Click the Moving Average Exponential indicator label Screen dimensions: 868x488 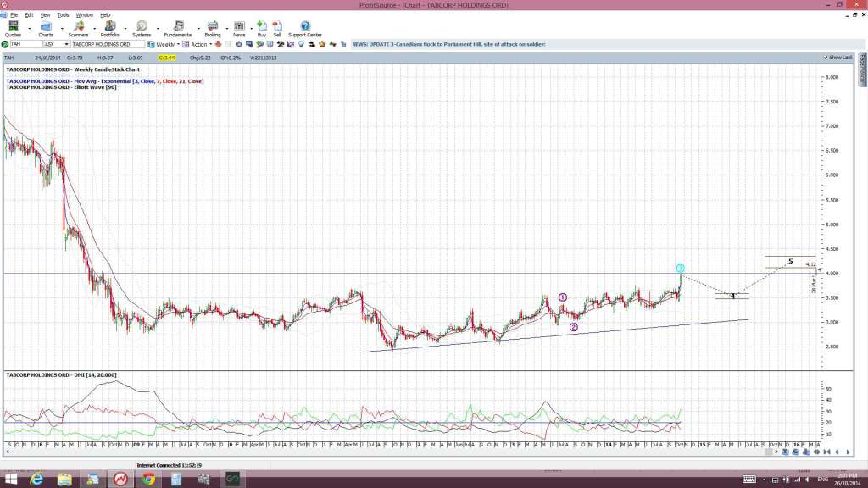[105, 81]
